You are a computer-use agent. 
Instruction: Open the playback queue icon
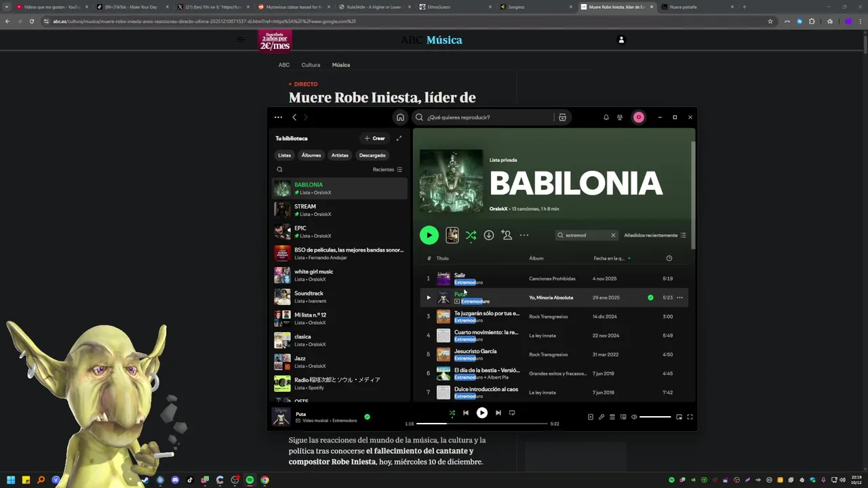[x=612, y=417]
